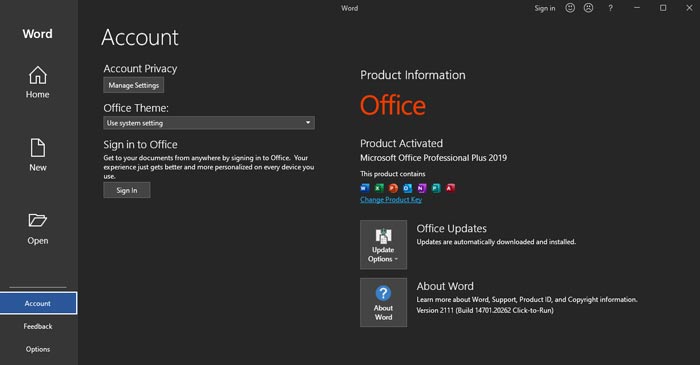The height and width of the screenshot is (365, 700).
Task: Open Help question mark in title bar
Action: point(610,8)
